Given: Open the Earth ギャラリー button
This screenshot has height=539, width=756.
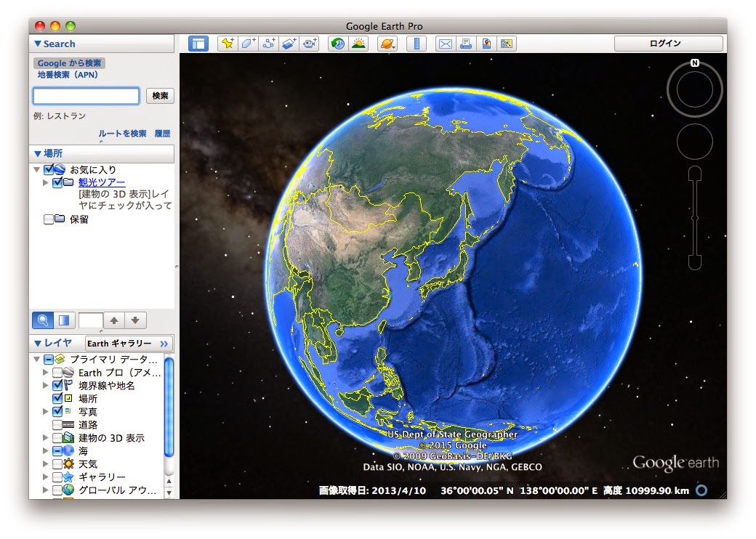Looking at the screenshot, I should (x=129, y=344).
